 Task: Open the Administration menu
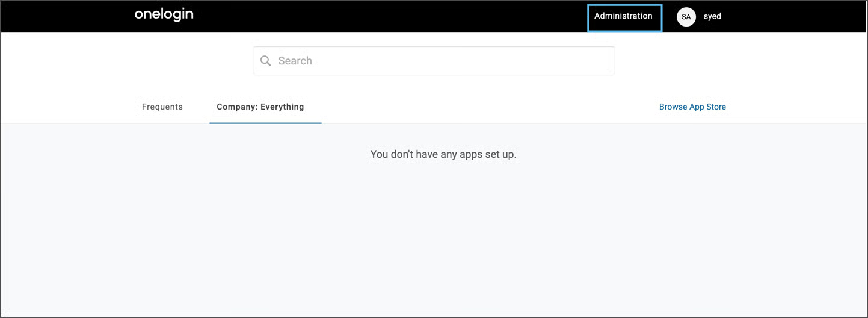click(623, 16)
